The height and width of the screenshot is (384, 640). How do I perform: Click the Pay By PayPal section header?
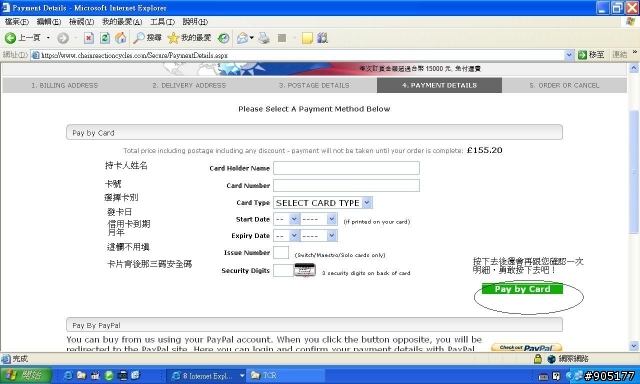pos(314,325)
